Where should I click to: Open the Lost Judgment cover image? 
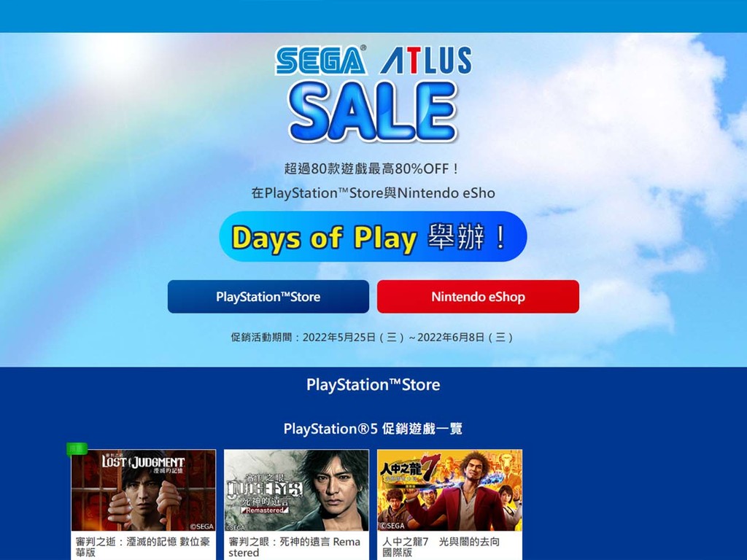(x=144, y=491)
